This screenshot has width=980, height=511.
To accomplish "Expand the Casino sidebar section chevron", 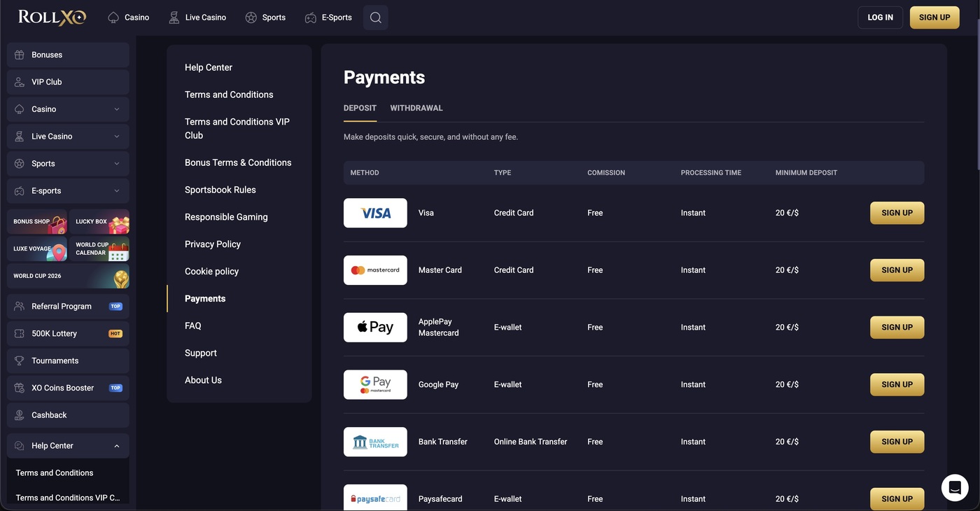I will coord(117,109).
